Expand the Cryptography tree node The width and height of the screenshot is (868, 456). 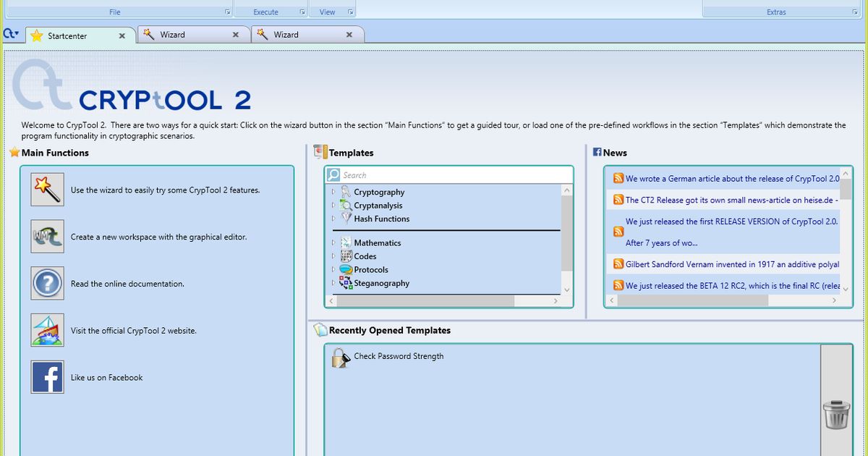coord(335,192)
